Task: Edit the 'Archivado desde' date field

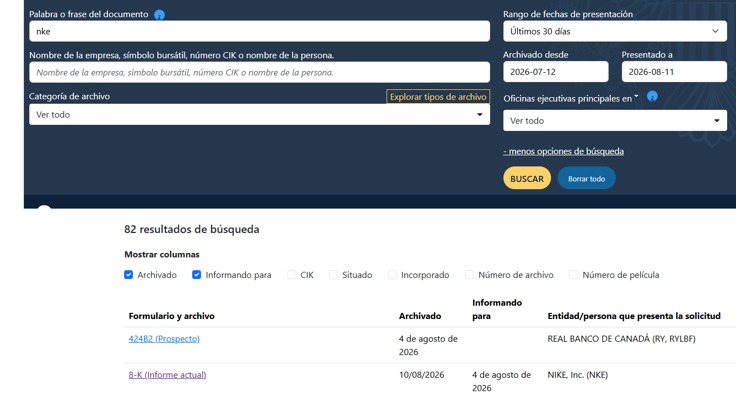Action: point(556,72)
